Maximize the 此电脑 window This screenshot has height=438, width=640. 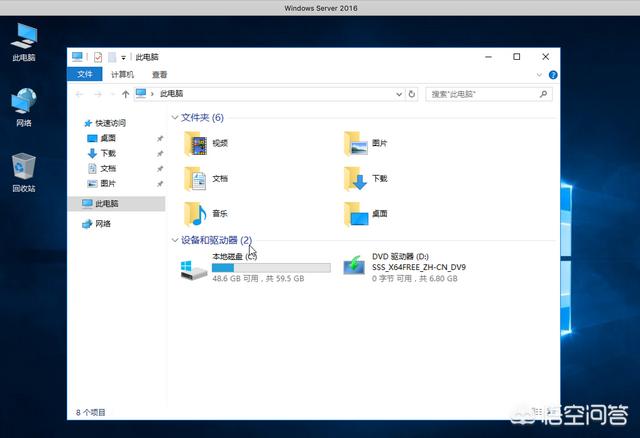[517, 57]
